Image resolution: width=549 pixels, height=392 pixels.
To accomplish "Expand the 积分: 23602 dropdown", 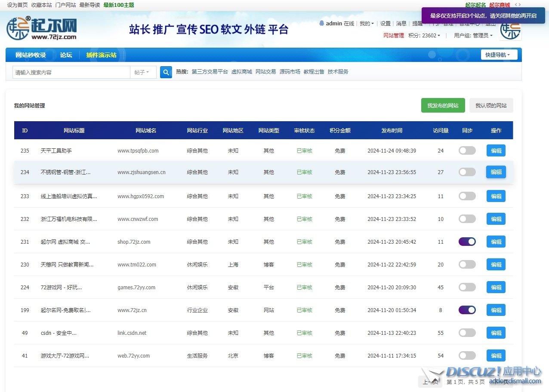I will [x=424, y=36].
